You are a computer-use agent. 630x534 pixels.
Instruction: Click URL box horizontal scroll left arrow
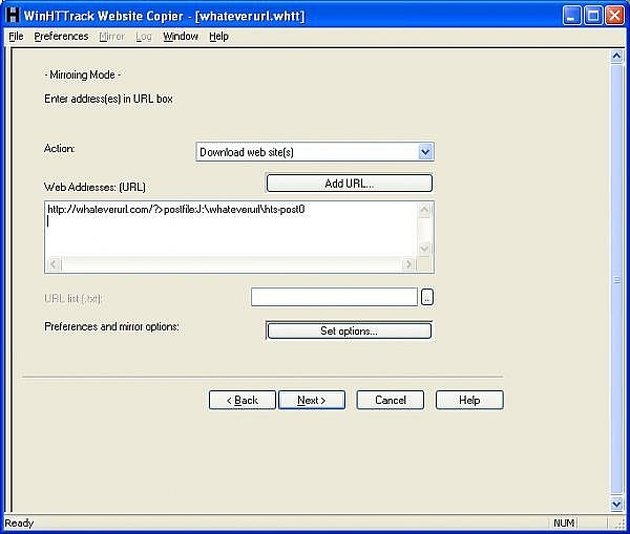53,264
